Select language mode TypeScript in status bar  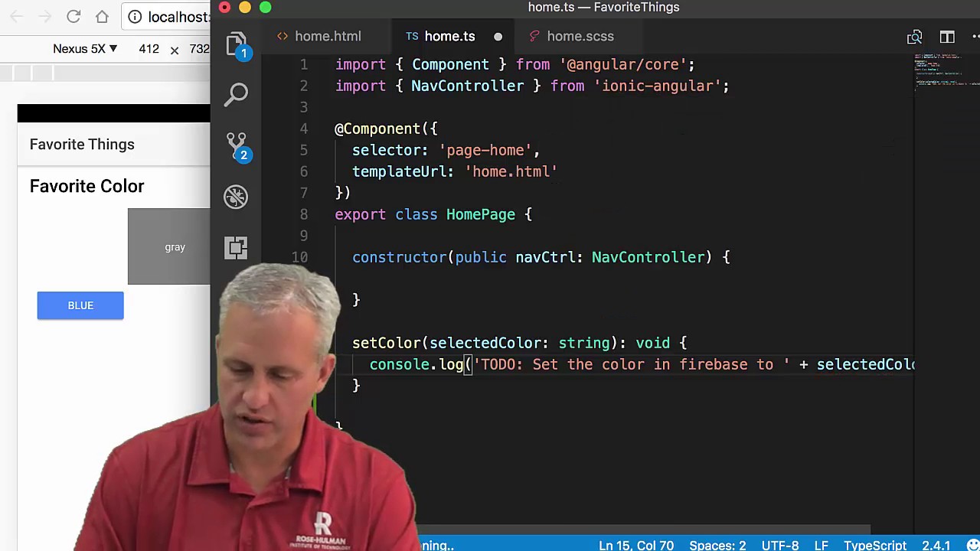pyautogui.click(x=875, y=545)
